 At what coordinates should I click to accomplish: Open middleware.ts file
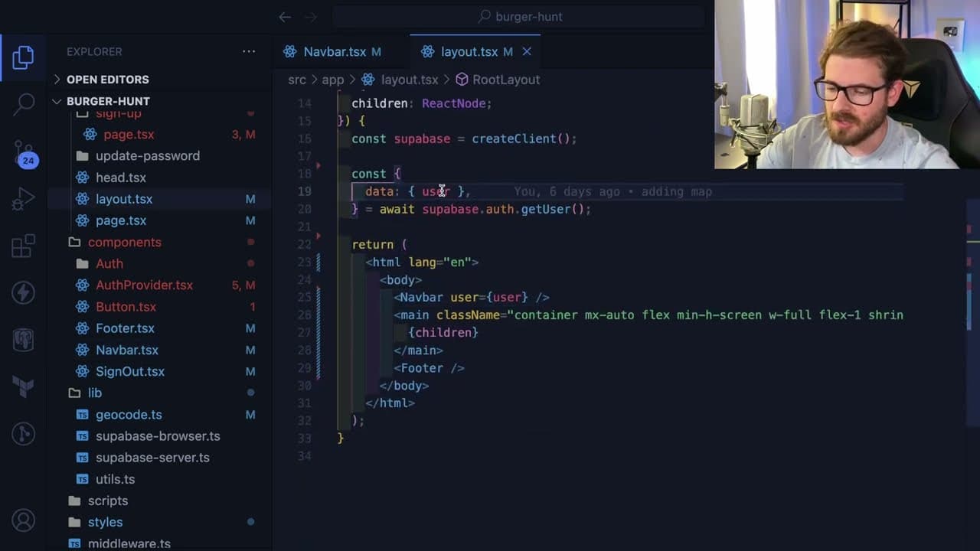click(x=129, y=543)
